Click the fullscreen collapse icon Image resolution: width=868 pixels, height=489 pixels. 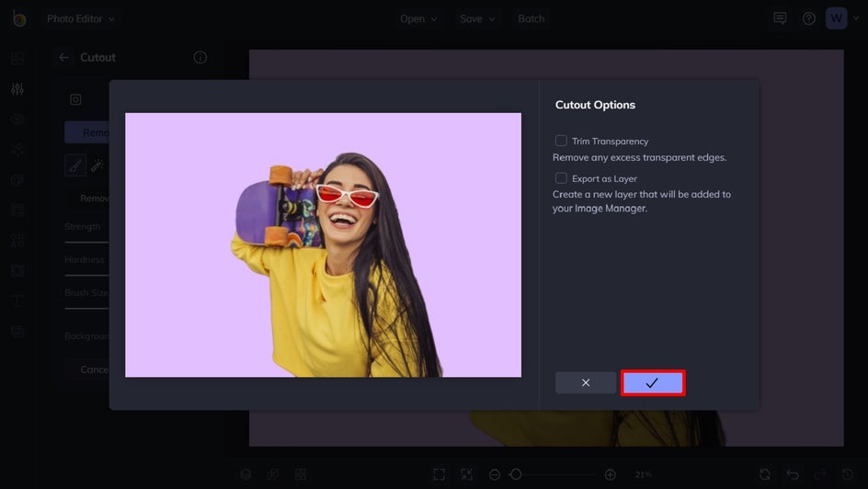(x=467, y=474)
